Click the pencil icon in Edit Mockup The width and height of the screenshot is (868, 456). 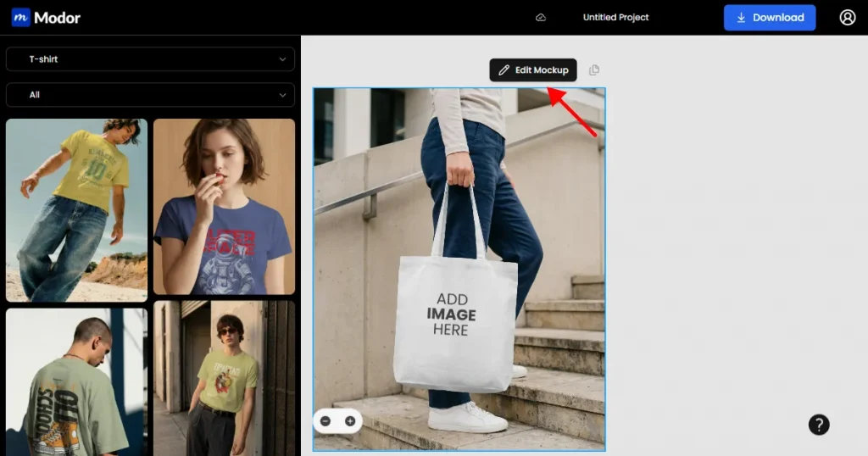point(504,70)
